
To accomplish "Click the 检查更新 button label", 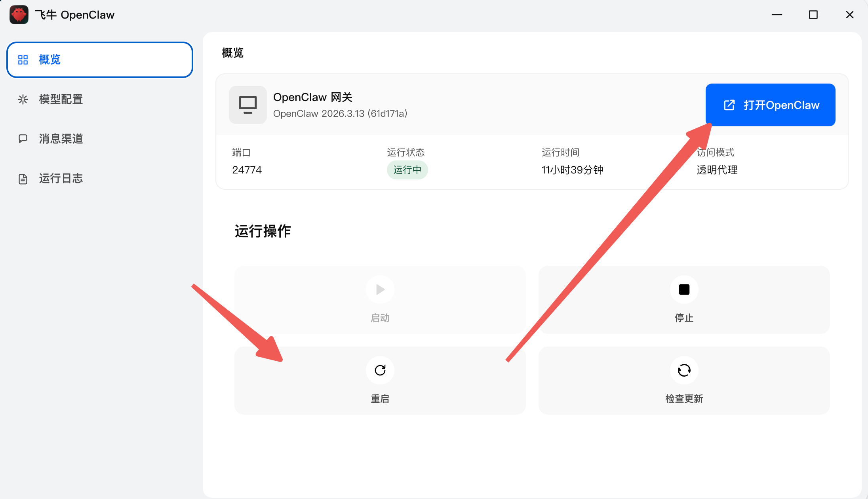I will point(684,398).
